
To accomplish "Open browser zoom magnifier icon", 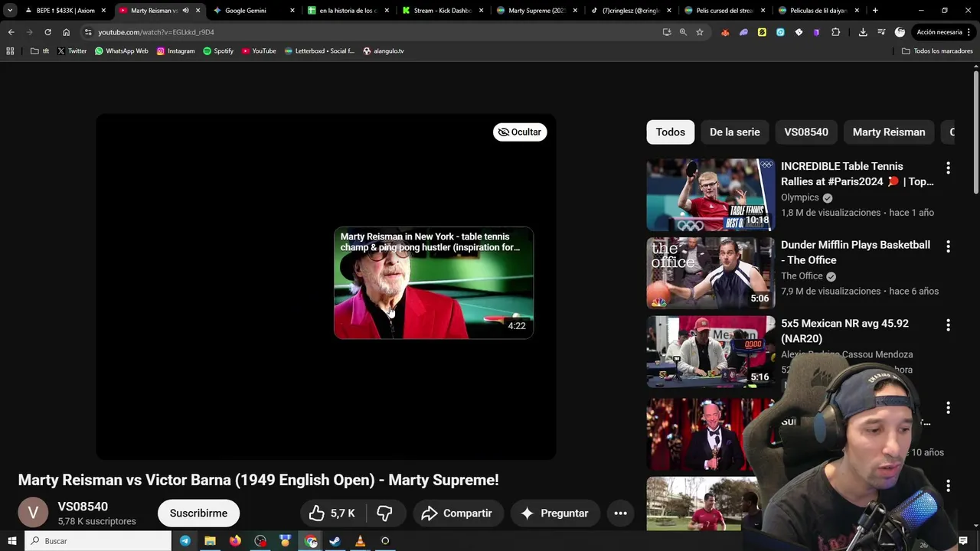I will pyautogui.click(x=683, y=32).
